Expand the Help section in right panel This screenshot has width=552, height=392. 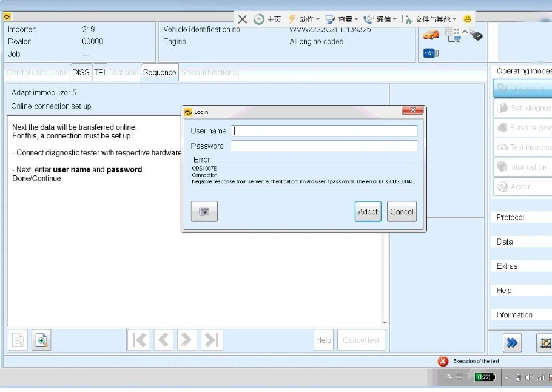click(x=521, y=290)
